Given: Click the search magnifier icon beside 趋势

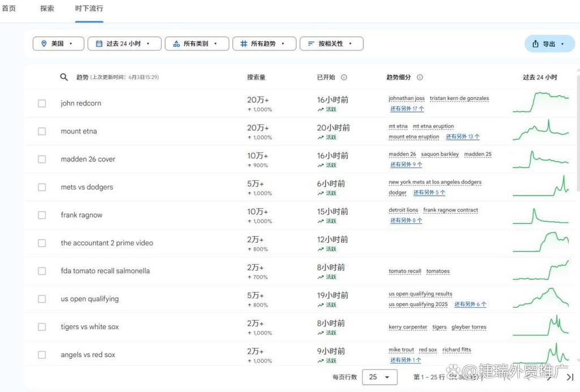Looking at the screenshot, I should pos(64,77).
